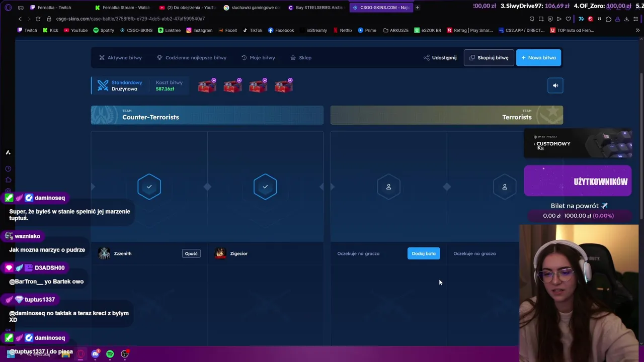Open Easy Setup sliders icon

point(636,19)
